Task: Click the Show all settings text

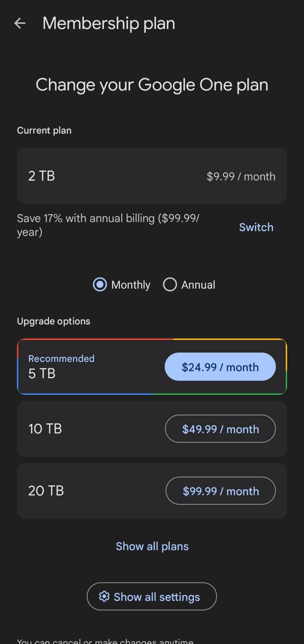Action: point(157,597)
